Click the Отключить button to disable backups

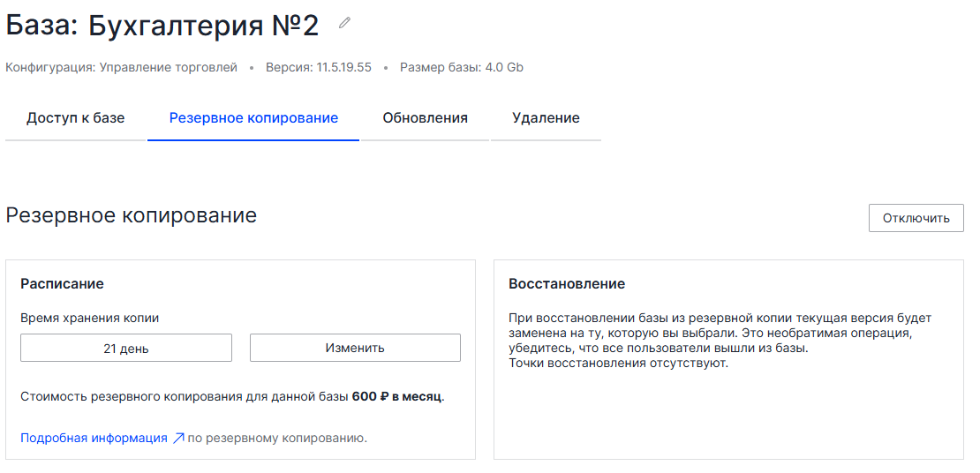[916, 218]
